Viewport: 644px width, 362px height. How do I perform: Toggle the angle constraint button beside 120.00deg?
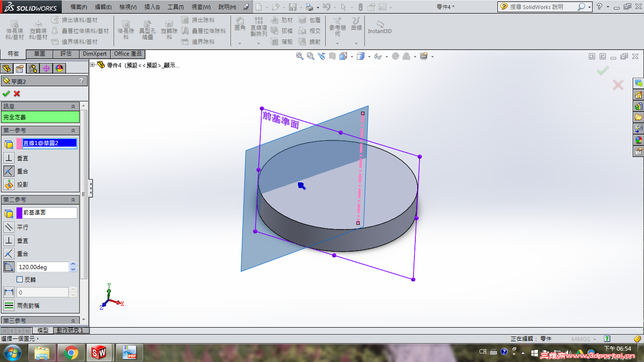pos(9,267)
